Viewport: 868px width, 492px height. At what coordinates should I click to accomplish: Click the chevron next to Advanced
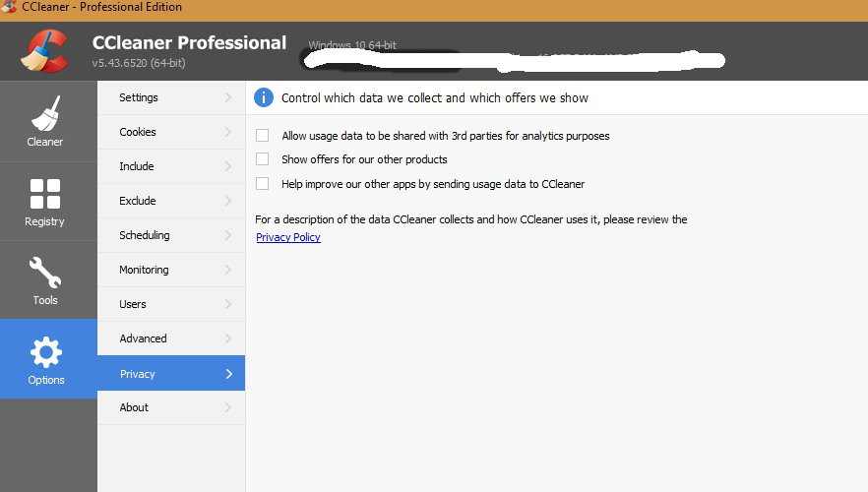click(228, 338)
